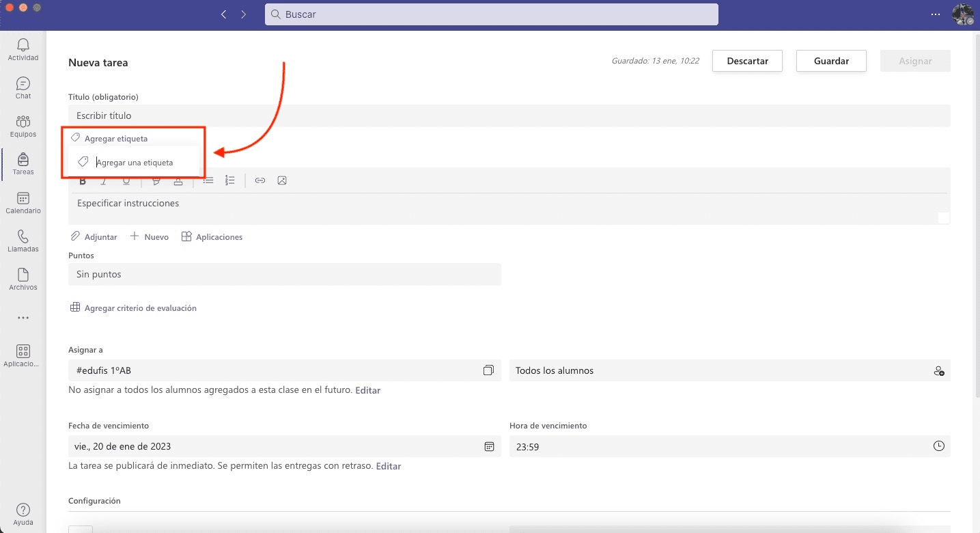Viewport: 980px width, 533px height.
Task: Open the three-dots more menu at top right
Action: point(936,14)
